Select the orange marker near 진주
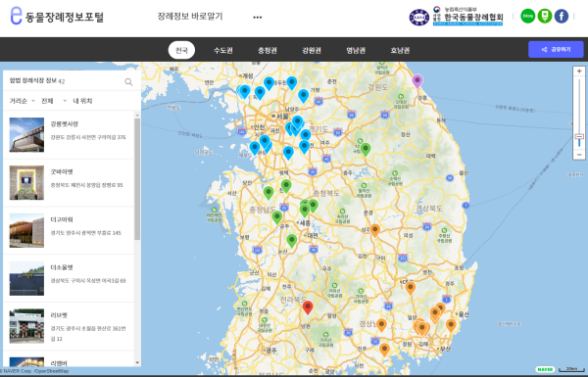This screenshot has height=377, width=588. pos(384,350)
